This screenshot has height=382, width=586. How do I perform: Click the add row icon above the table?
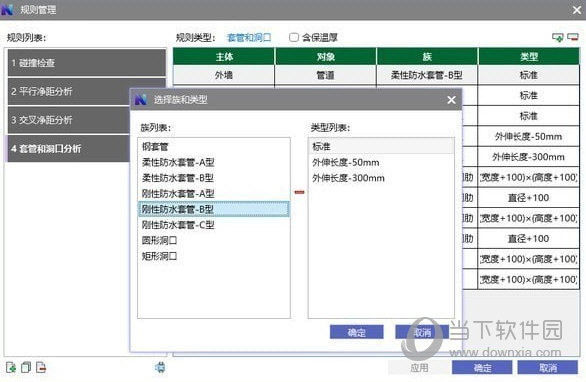(558, 37)
